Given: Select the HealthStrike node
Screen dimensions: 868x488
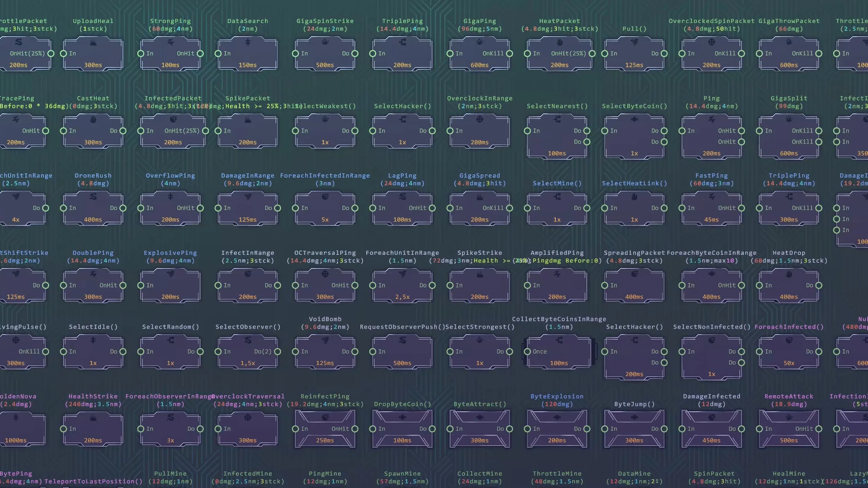Looking at the screenshot, I should [x=93, y=429].
